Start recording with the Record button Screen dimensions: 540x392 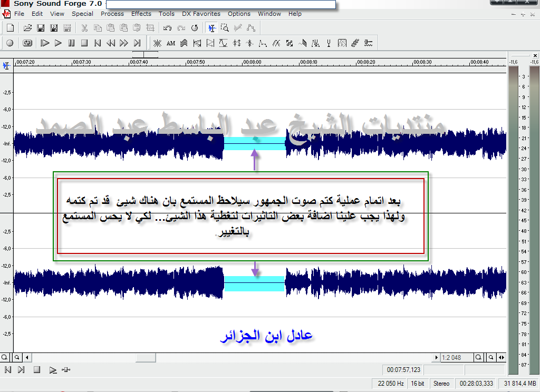10,43
